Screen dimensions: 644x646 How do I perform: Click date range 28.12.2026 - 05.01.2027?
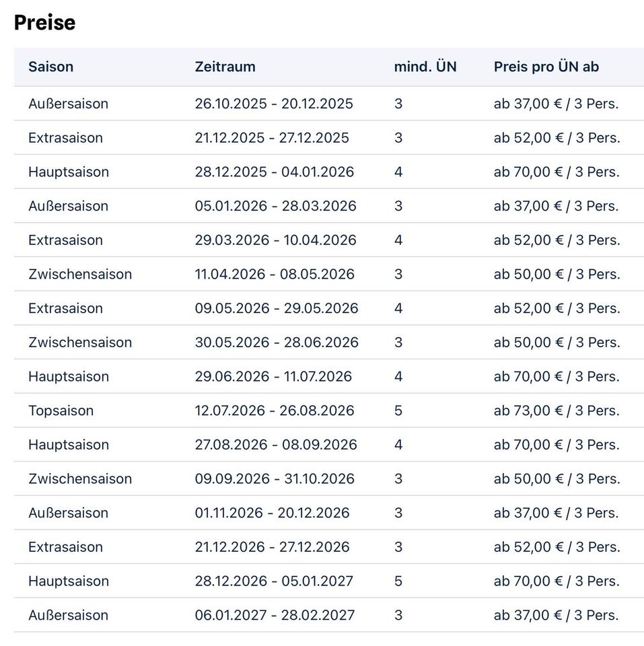click(274, 581)
